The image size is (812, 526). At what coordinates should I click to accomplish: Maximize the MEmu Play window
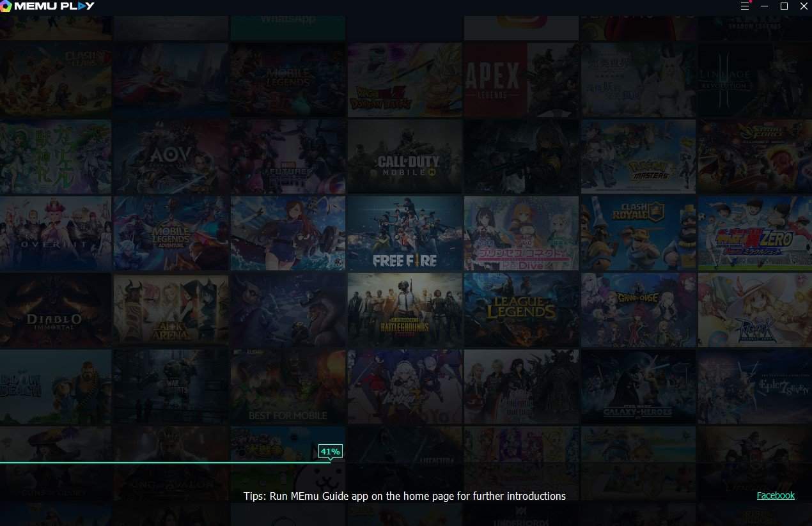click(784, 6)
